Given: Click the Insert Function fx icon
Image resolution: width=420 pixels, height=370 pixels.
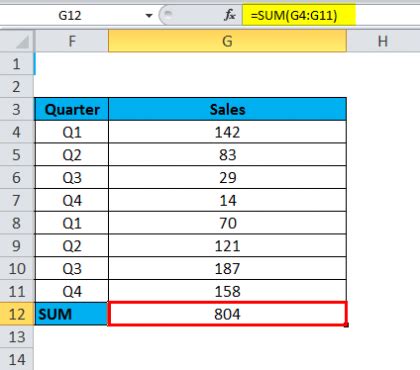Looking at the screenshot, I should point(230,15).
